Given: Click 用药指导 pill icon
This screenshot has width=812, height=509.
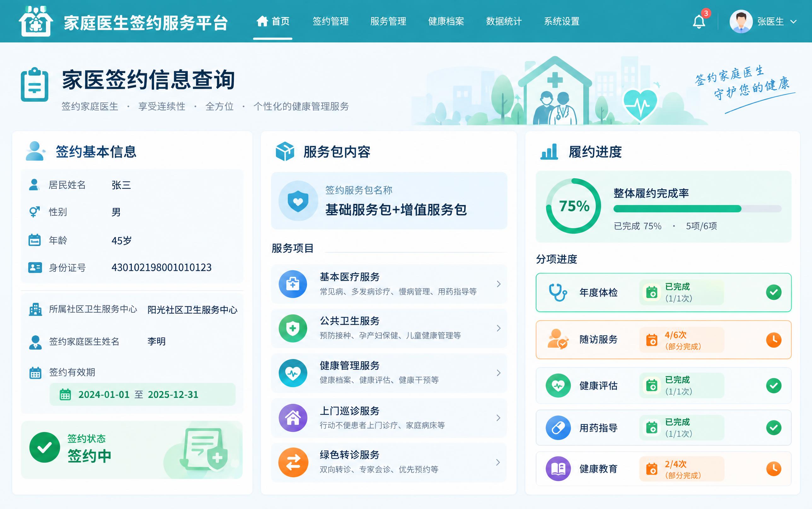Looking at the screenshot, I should tap(558, 428).
